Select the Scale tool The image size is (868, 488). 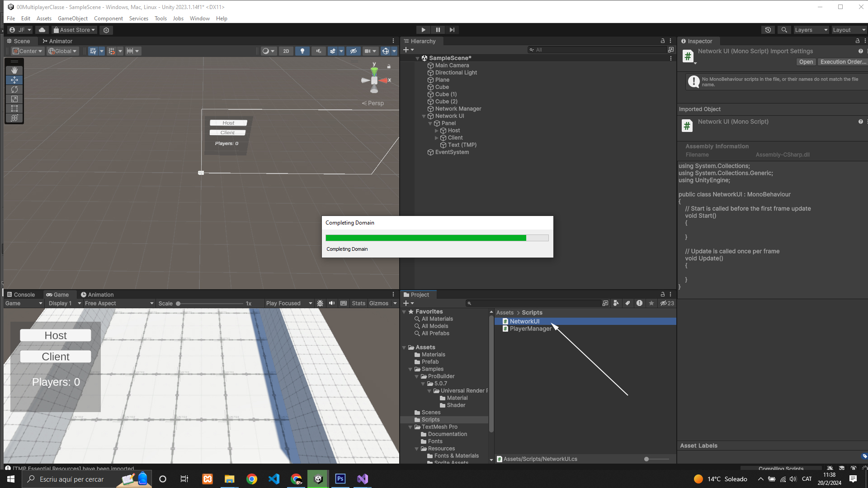[x=14, y=99]
